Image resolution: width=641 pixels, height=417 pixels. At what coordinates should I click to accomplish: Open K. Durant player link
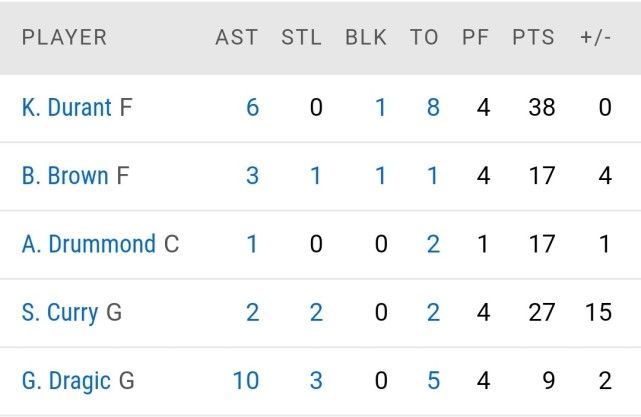pyautogui.click(x=66, y=108)
